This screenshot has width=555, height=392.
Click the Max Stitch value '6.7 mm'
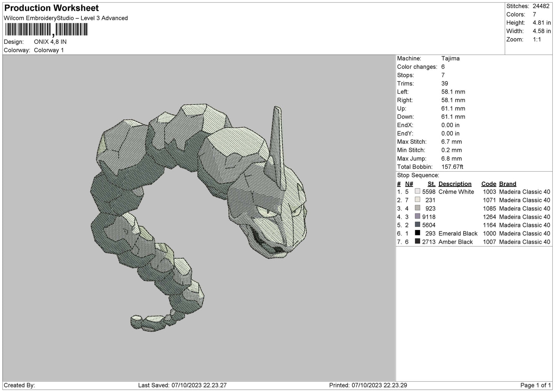(x=452, y=142)
